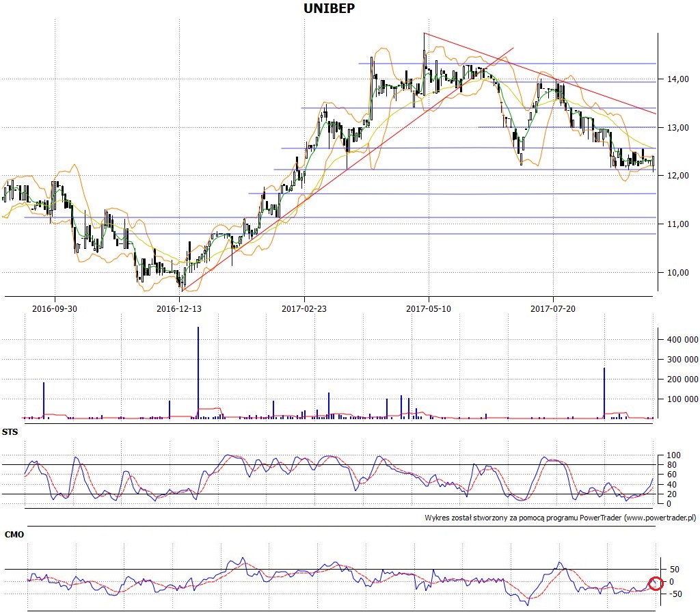
Task: Click the large volume spike in August 2017
Action: tap(604, 393)
